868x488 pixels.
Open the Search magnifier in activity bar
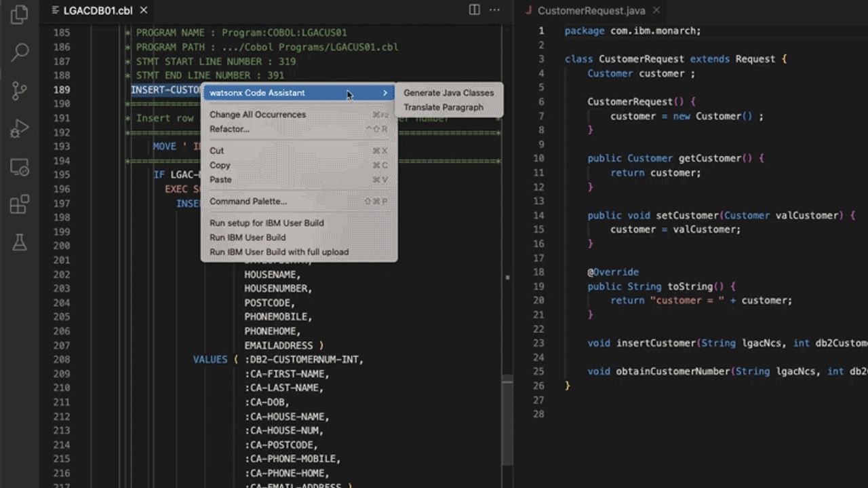20,52
